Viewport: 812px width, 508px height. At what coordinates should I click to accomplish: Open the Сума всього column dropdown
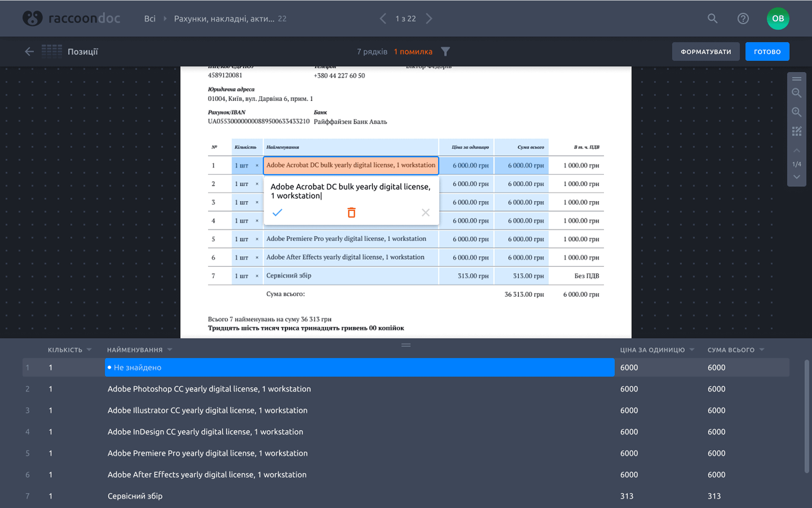[762, 350]
